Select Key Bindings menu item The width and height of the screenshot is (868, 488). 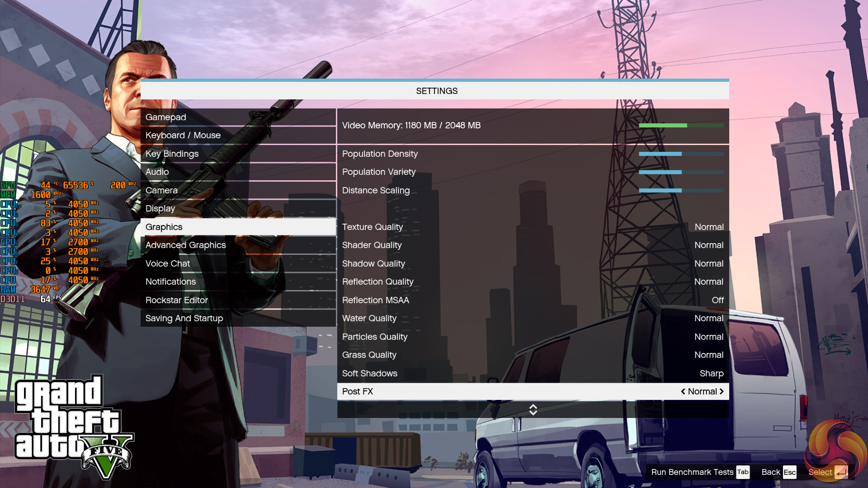pos(172,154)
